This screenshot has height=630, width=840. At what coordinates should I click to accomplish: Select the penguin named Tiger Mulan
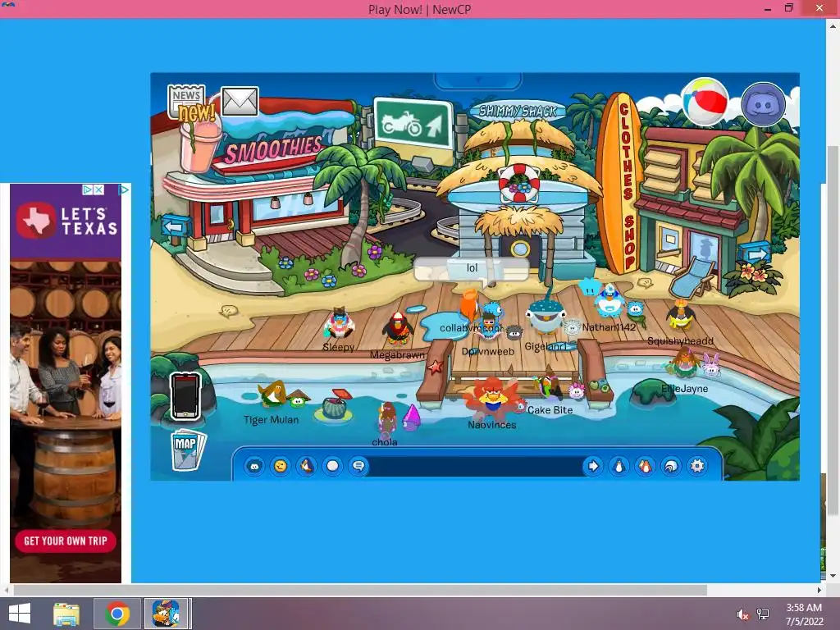point(272,395)
